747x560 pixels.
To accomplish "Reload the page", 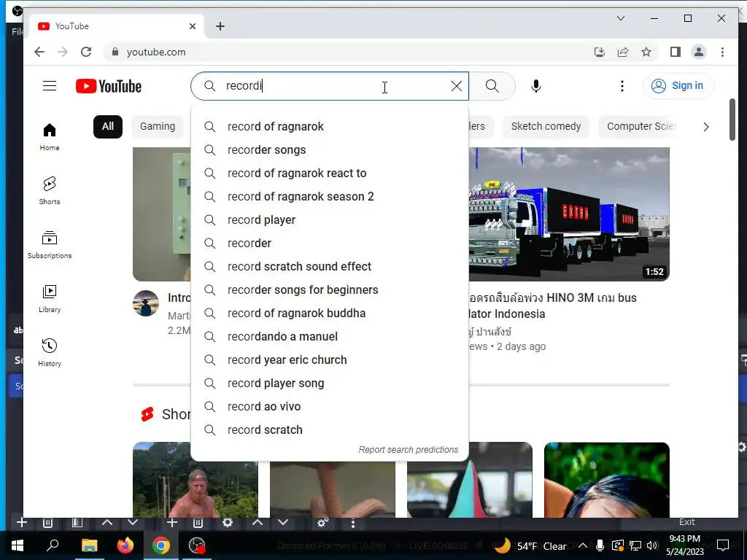I will 86,52.
